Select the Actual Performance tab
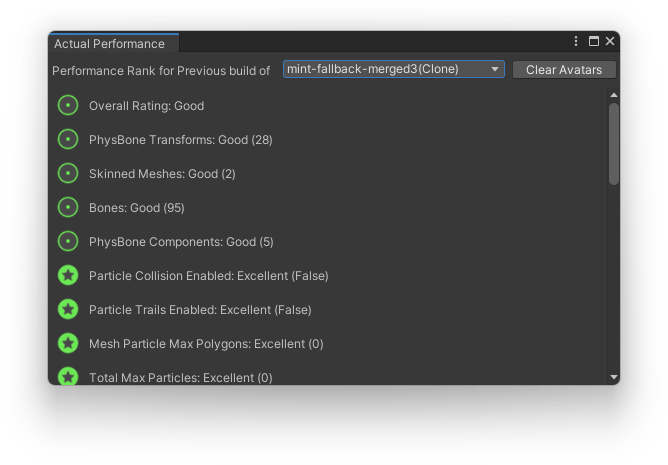Image resolution: width=668 pixels, height=465 pixels. 110,44
